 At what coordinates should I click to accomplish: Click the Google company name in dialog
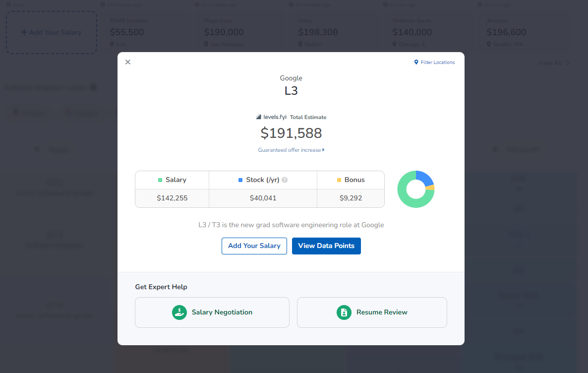[x=291, y=78]
